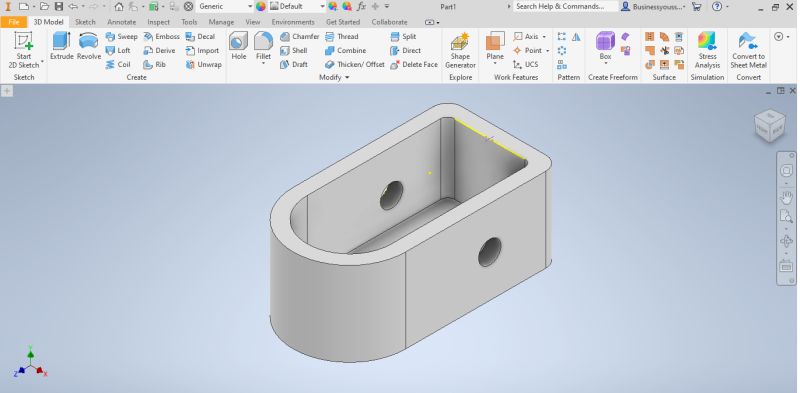
Task: Launch Stress Analysis
Action: coord(707,50)
